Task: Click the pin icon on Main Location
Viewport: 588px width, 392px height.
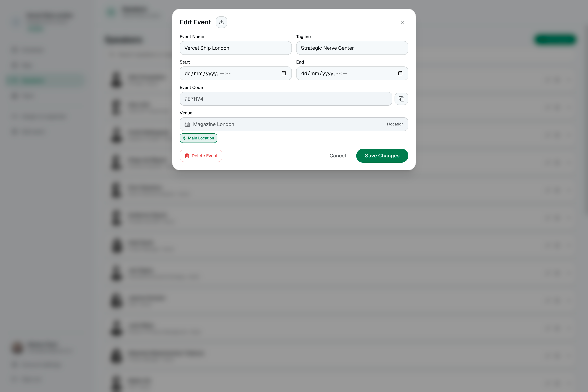Action: pos(185,138)
